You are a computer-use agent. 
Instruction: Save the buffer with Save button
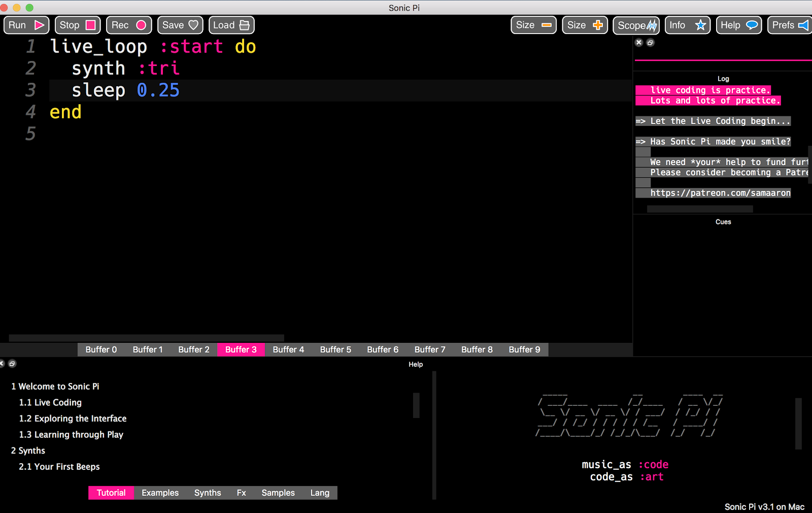(x=180, y=25)
